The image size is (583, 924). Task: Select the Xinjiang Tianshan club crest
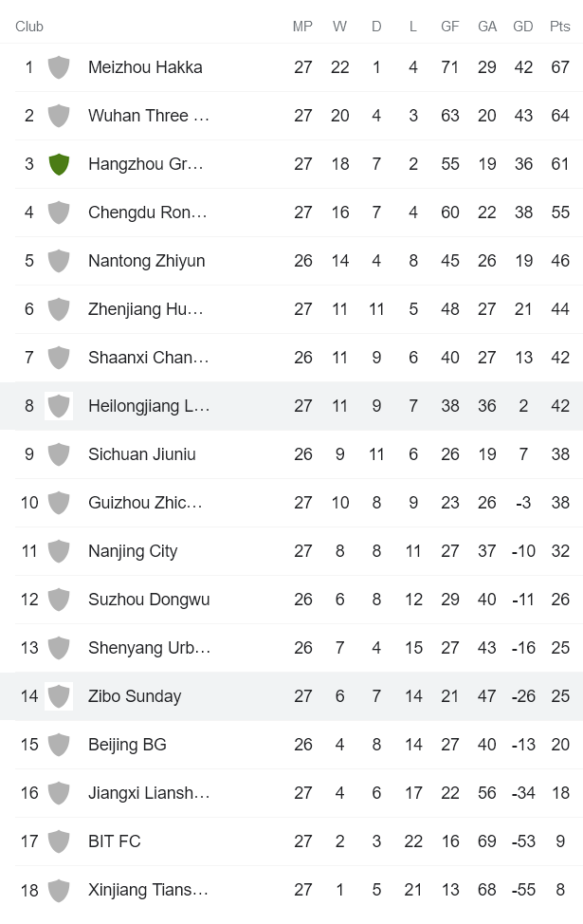point(59,889)
